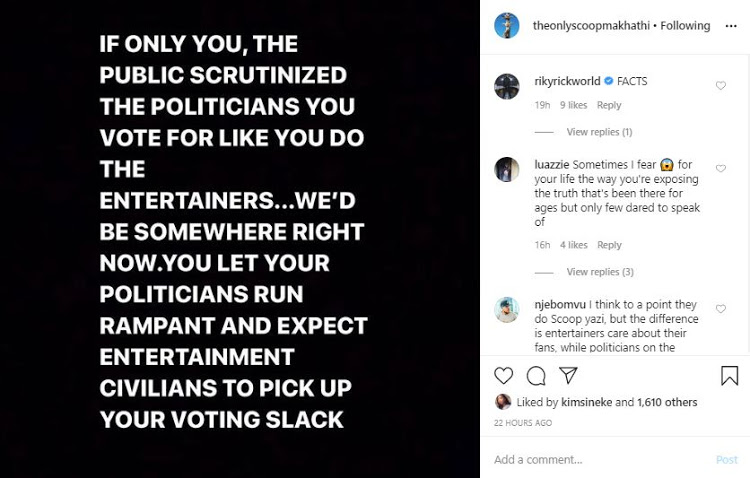The image size is (750, 478).
Task: Share post using paper plane icon
Action: coord(567,376)
